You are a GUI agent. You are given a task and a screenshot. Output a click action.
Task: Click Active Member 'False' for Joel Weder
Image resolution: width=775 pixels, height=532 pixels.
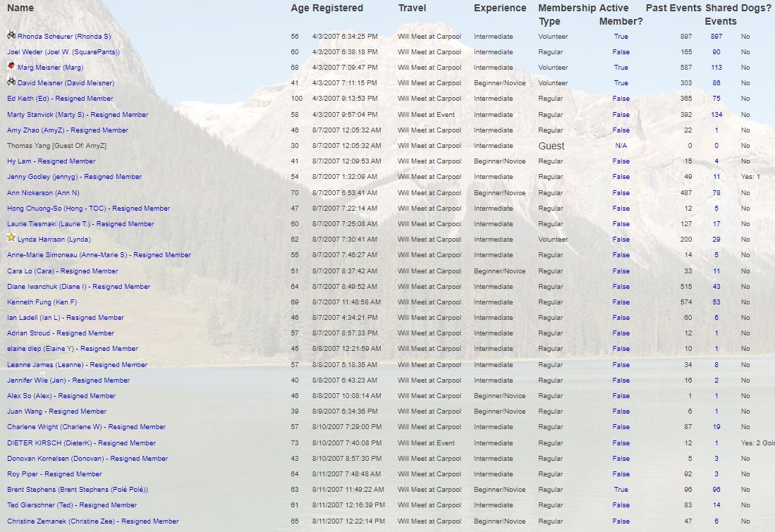(621, 52)
